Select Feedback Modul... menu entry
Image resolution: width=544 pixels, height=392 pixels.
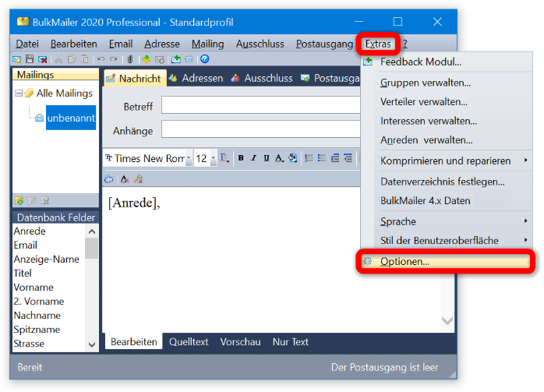447,62
